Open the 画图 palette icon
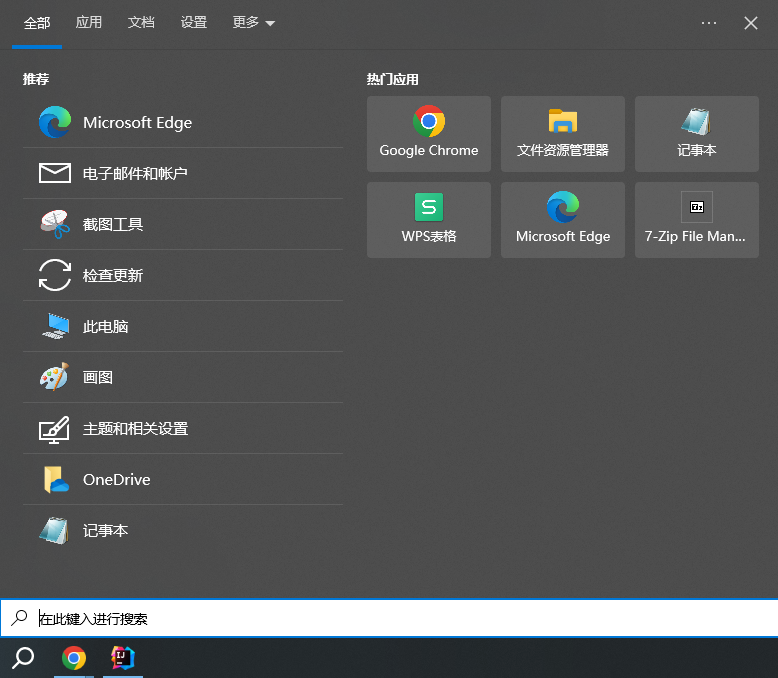Image resolution: width=778 pixels, height=678 pixels. point(55,377)
